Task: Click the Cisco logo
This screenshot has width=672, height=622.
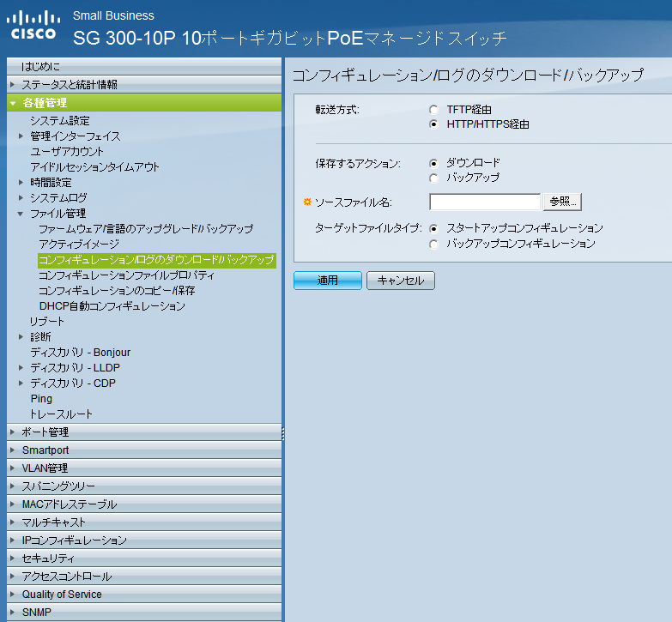Action: tap(33, 26)
